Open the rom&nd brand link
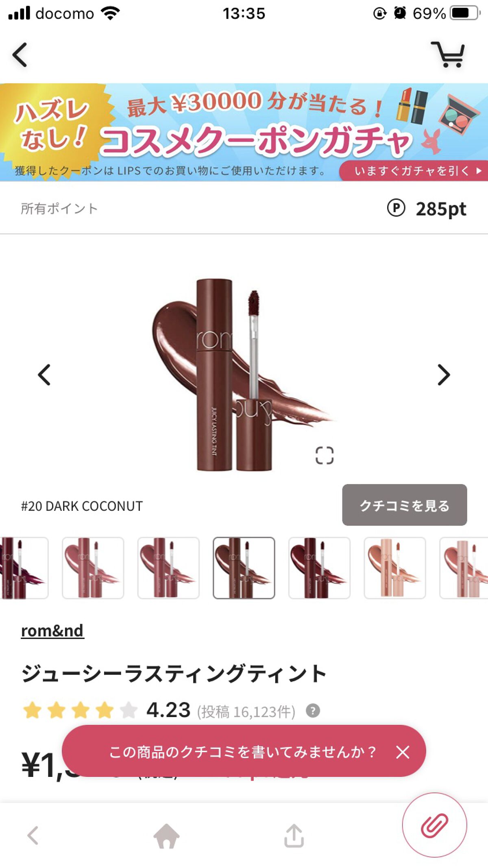Image resolution: width=488 pixels, height=868 pixels. pyautogui.click(x=52, y=631)
